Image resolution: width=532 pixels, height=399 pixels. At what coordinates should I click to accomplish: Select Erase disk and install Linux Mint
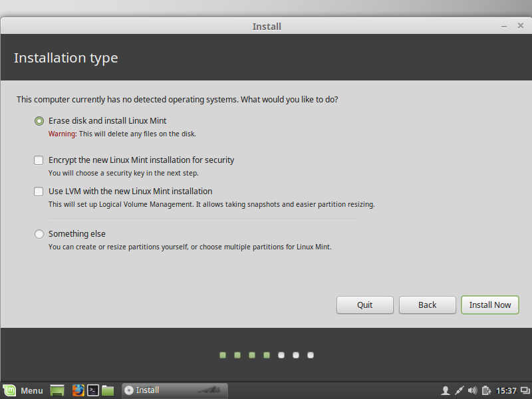39,121
